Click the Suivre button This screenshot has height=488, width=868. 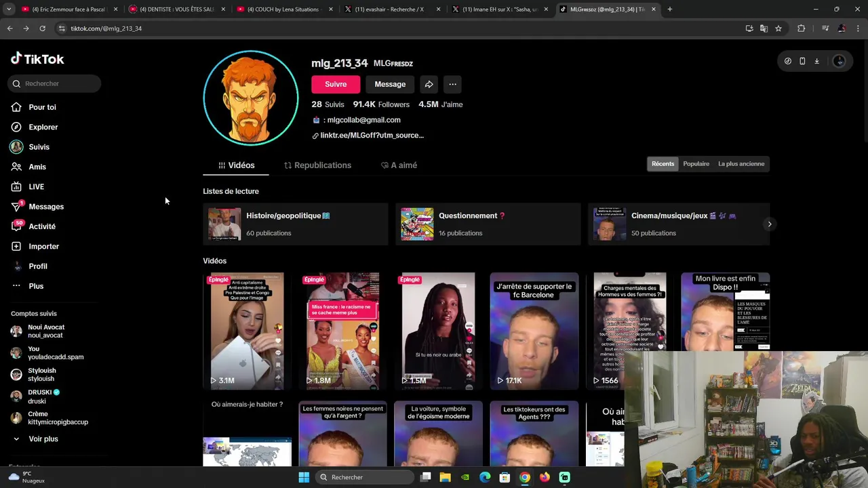(x=336, y=84)
